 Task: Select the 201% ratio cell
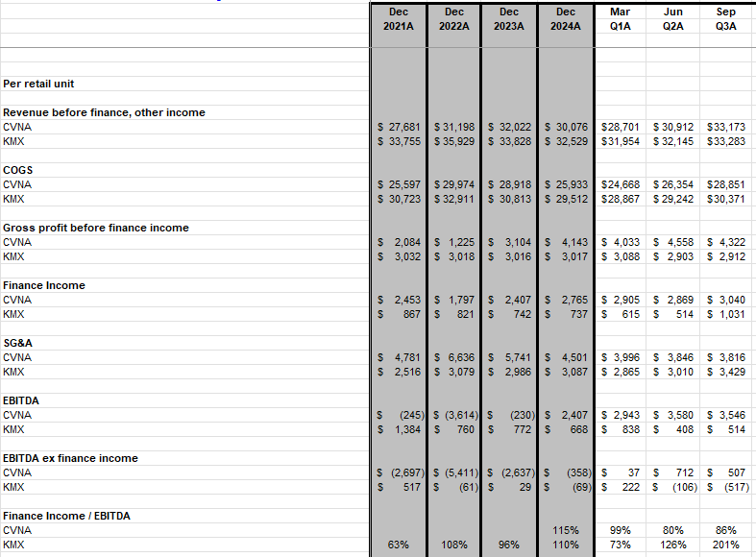(725, 545)
